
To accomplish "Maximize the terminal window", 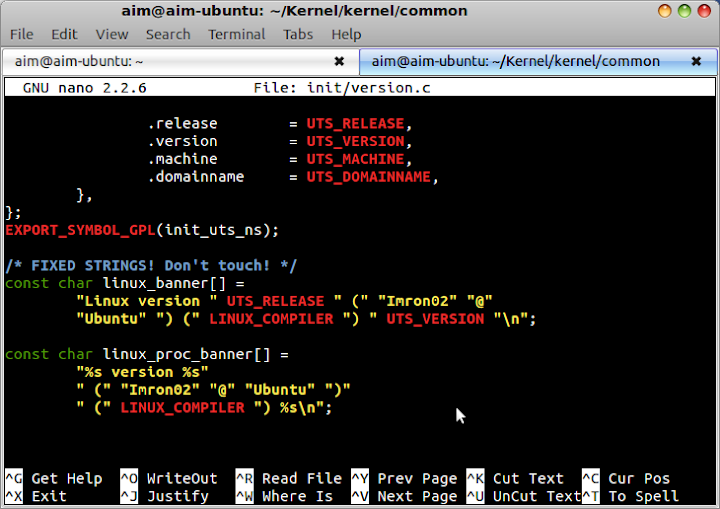I will click(684, 11).
